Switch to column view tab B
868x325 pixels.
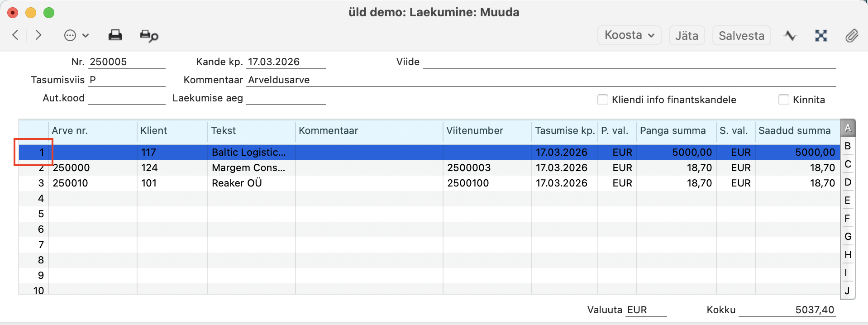coord(848,146)
